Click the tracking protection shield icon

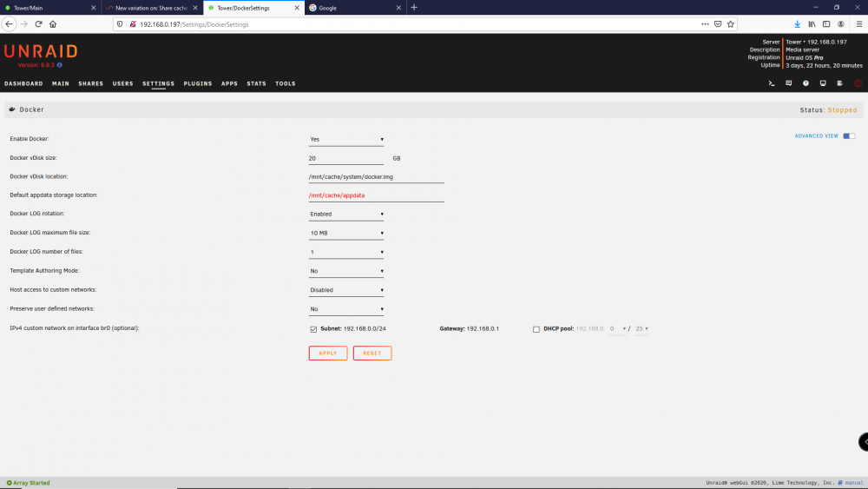click(120, 24)
